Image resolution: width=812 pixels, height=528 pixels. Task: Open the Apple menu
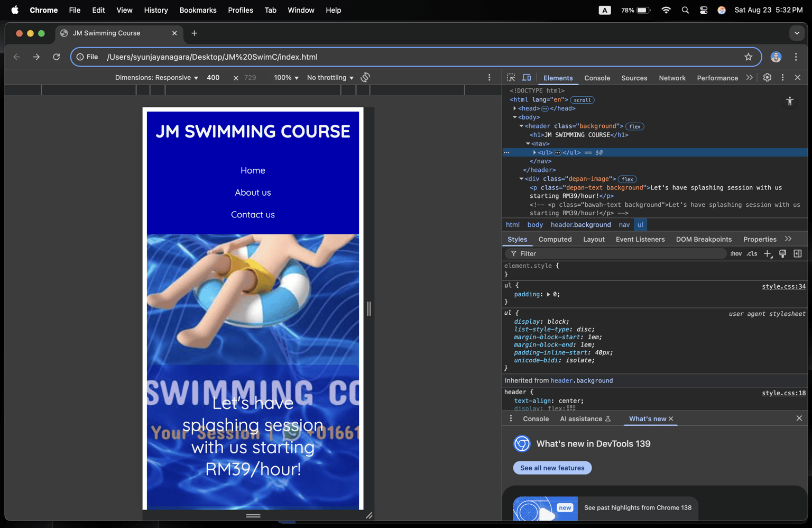(15, 10)
